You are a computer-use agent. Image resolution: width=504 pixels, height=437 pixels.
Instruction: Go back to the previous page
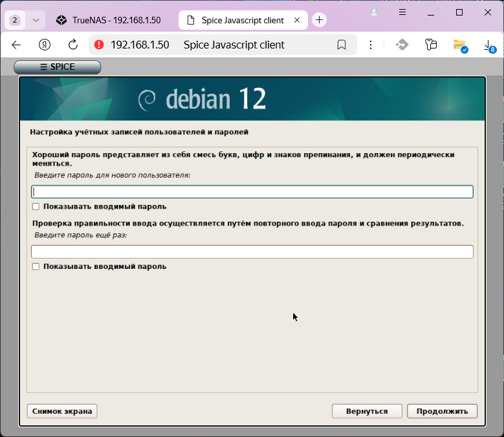(16, 45)
